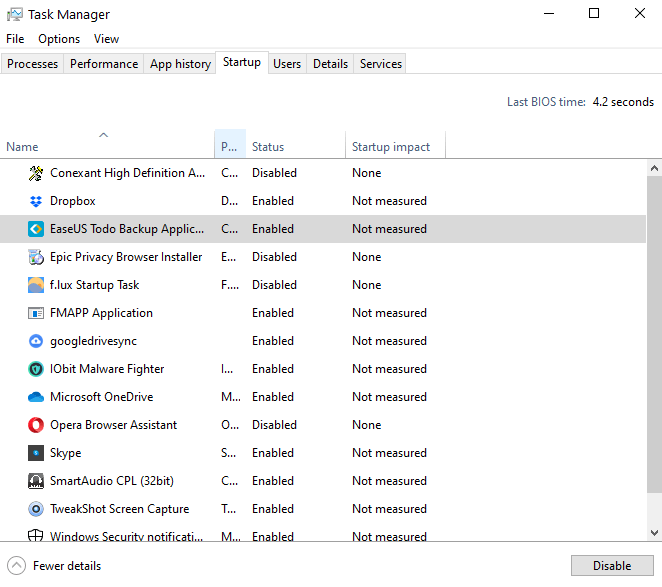Select 'Epic Privacy Browser Installer' entry text
This screenshot has width=662, height=587.
click(126, 257)
